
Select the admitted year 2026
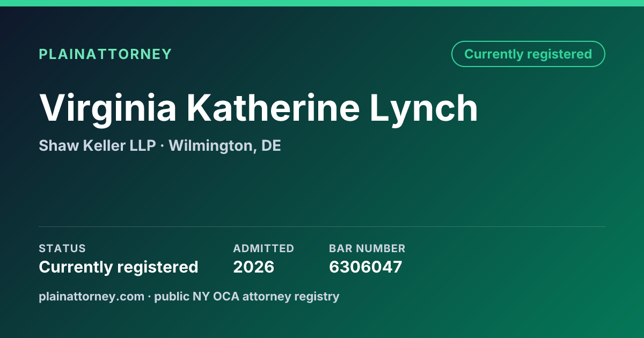coord(254,267)
